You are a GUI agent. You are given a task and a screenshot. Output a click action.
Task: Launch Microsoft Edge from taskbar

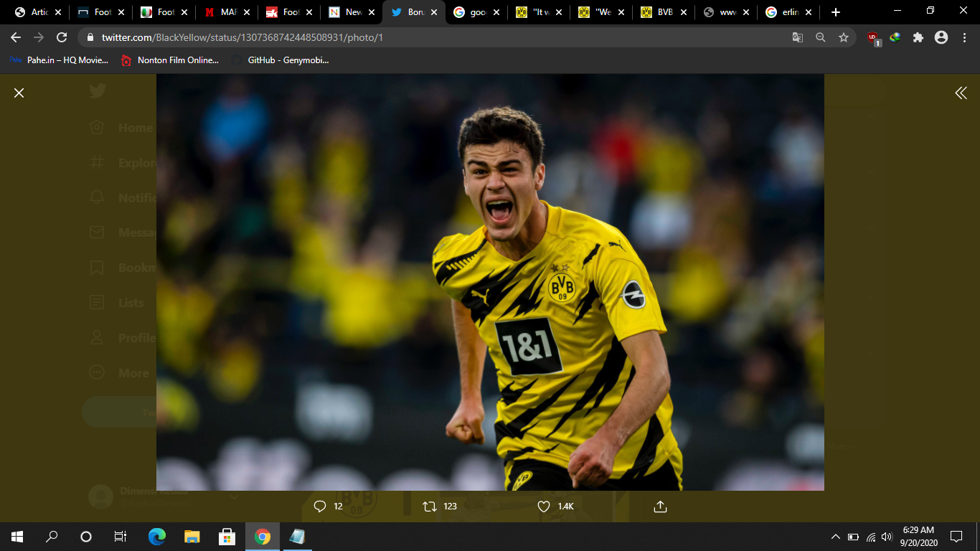click(157, 536)
